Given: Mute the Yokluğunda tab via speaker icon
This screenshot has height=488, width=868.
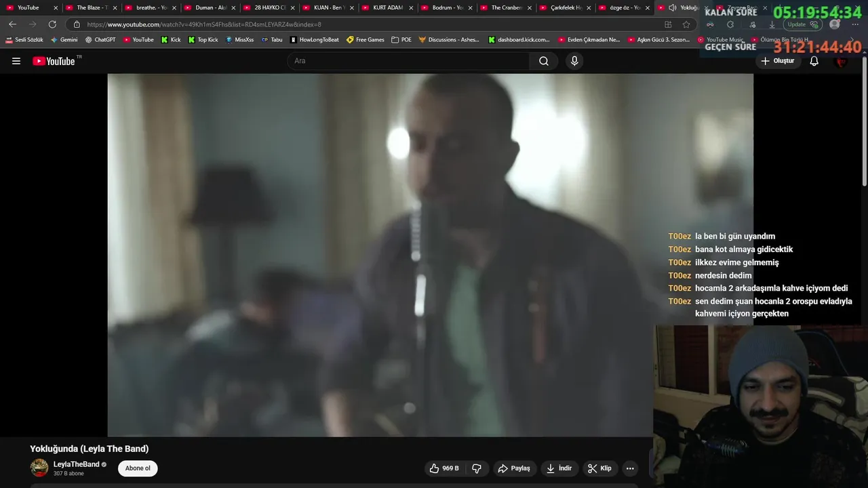Looking at the screenshot, I should pyautogui.click(x=672, y=7).
